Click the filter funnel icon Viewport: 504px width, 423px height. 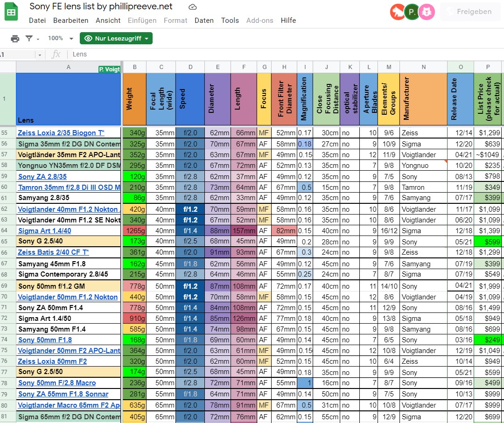tap(29, 39)
